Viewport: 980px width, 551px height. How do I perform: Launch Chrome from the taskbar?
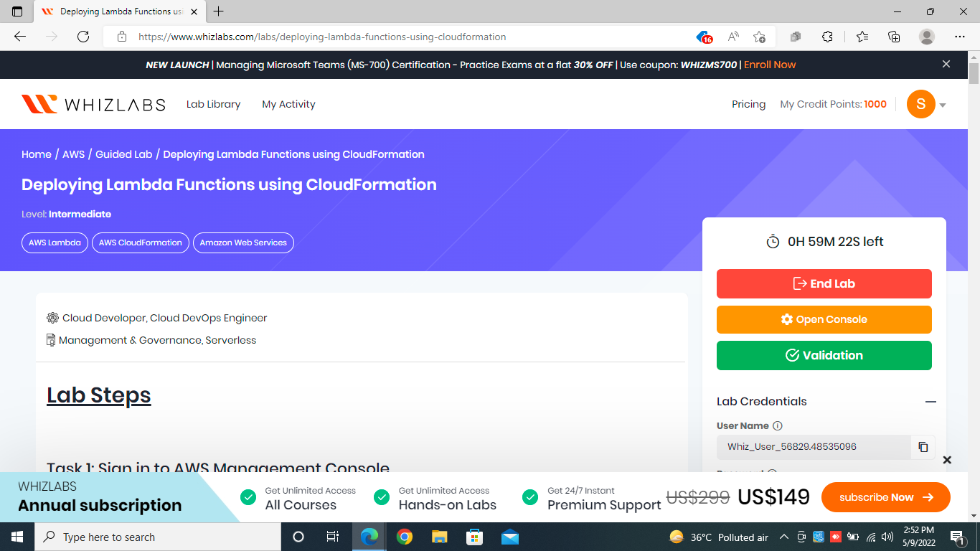pos(404,536)
